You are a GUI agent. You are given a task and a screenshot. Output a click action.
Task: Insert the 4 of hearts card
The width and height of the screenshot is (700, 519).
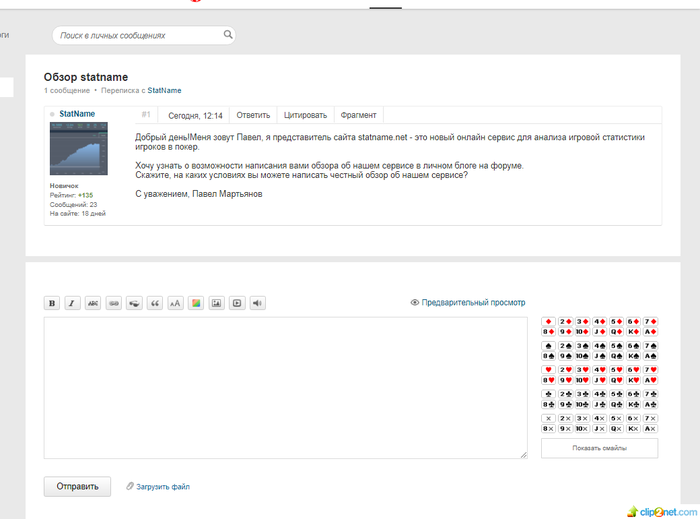pyautogui.click(x=600, y=370)
